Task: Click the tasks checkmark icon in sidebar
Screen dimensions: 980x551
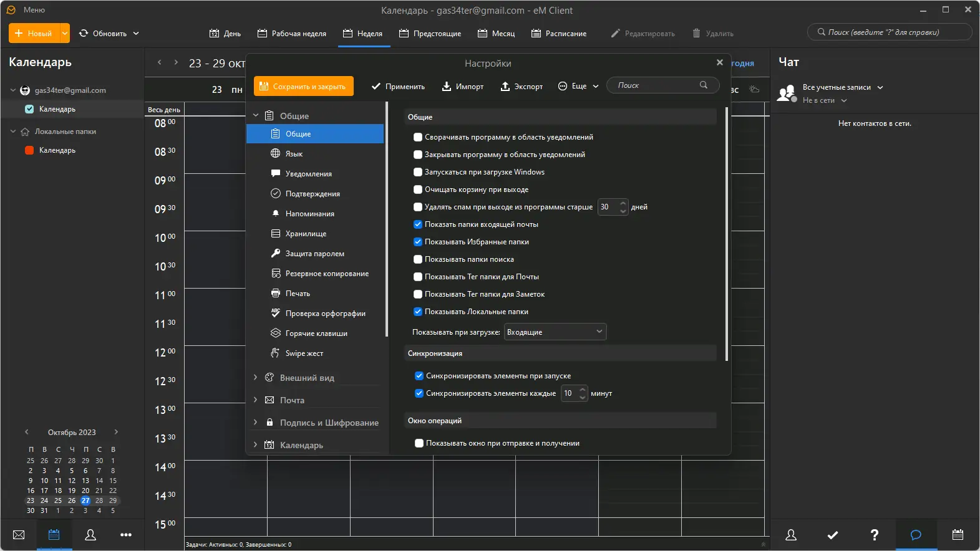Action: point(832,535)
